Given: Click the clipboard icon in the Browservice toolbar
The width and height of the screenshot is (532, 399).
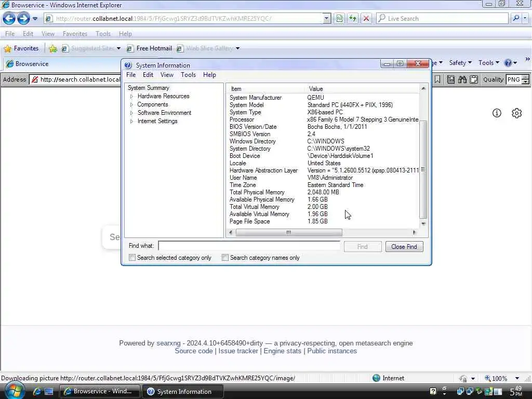Looking at the screenshot, I should pyautogui.click(x=474, y=79).
